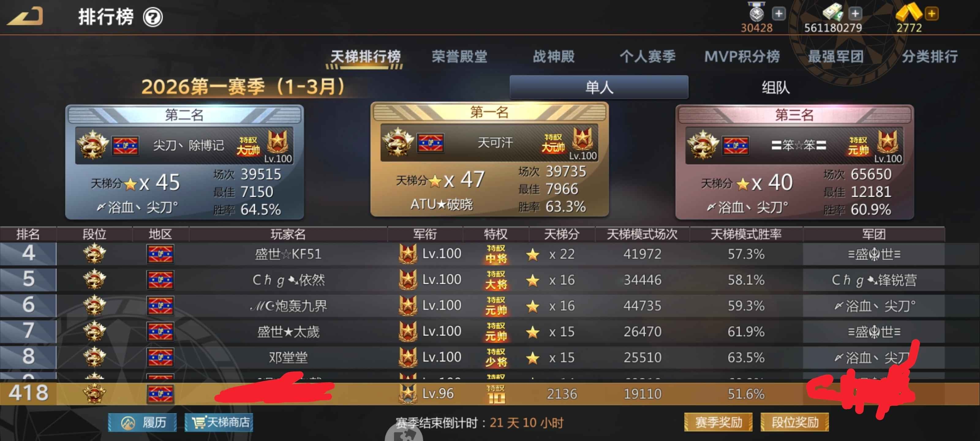The height and width of the screenshot is (441, 980).
Task: Select the rank 6 炮轰九界 row
Action: [473, 306]
